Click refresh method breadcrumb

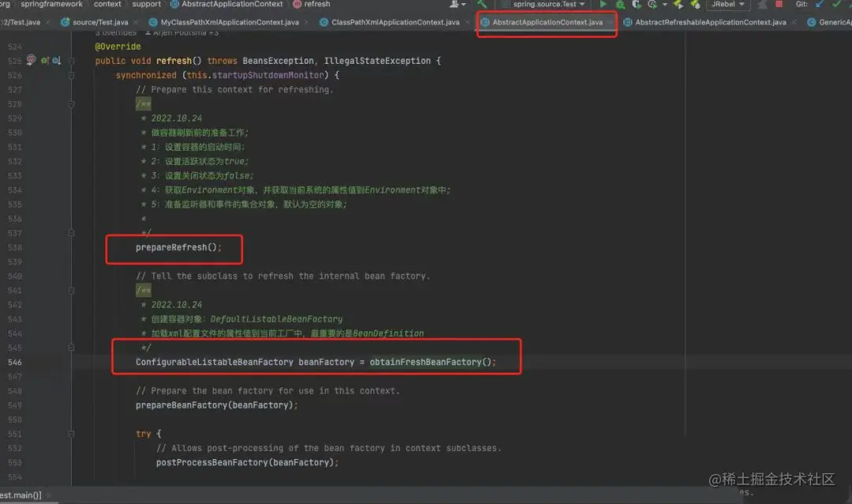click(x=312, y=4)
